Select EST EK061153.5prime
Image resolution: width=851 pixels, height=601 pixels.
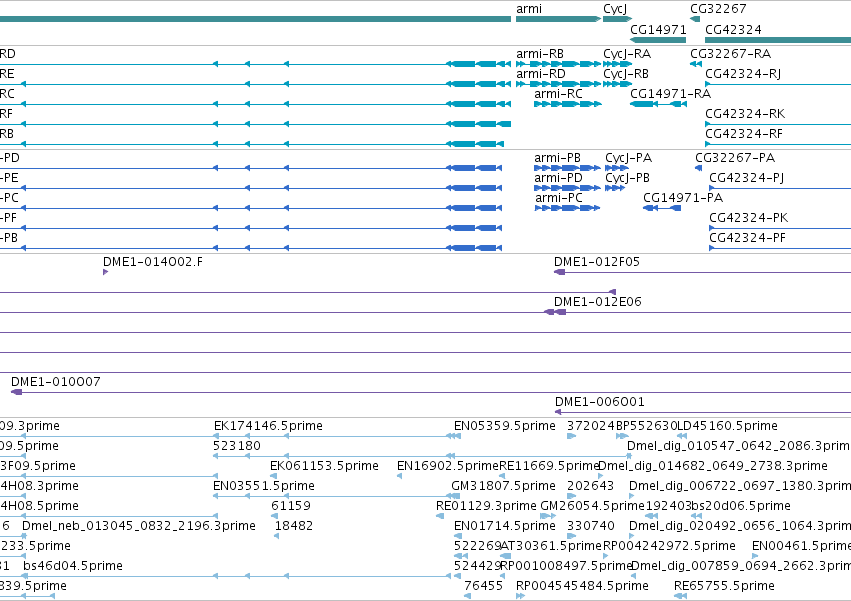click(324, 466)
